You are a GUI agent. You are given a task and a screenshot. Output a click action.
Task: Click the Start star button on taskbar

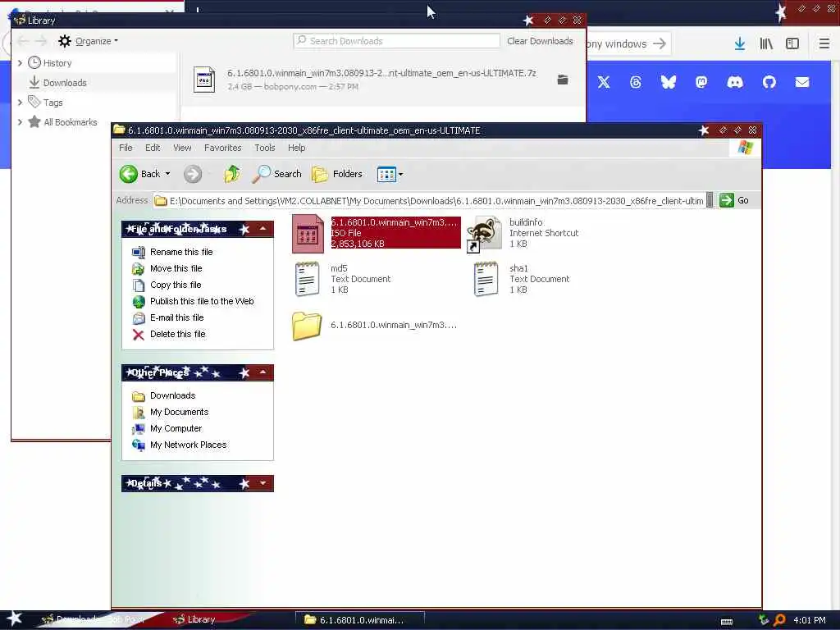pos(14,619)
